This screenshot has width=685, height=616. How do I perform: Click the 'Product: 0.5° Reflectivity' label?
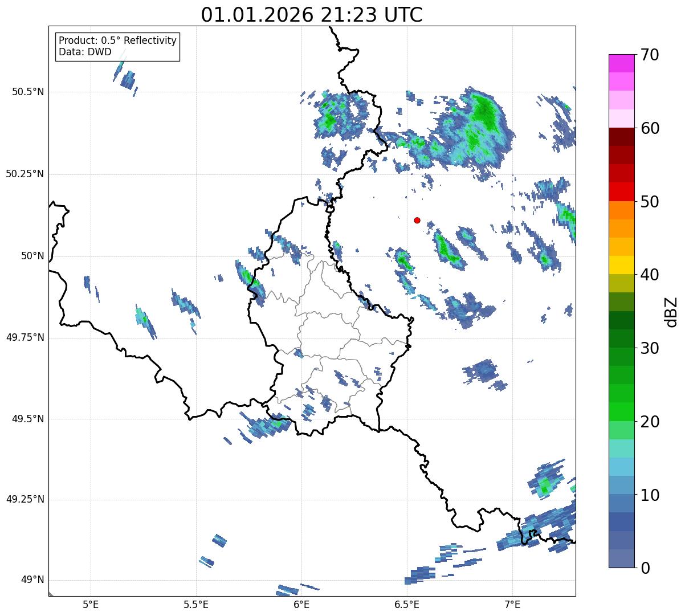click(x=118, y=41)
